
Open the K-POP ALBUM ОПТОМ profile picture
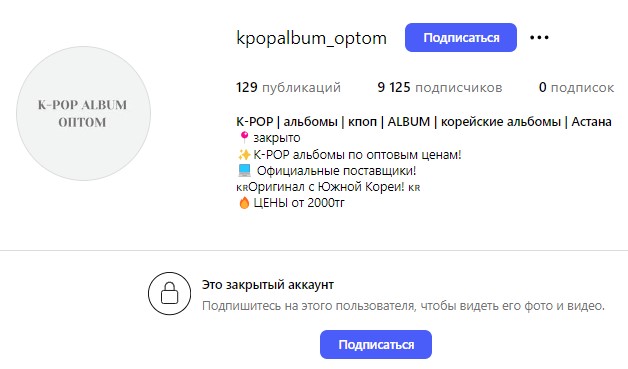[83, 113]
